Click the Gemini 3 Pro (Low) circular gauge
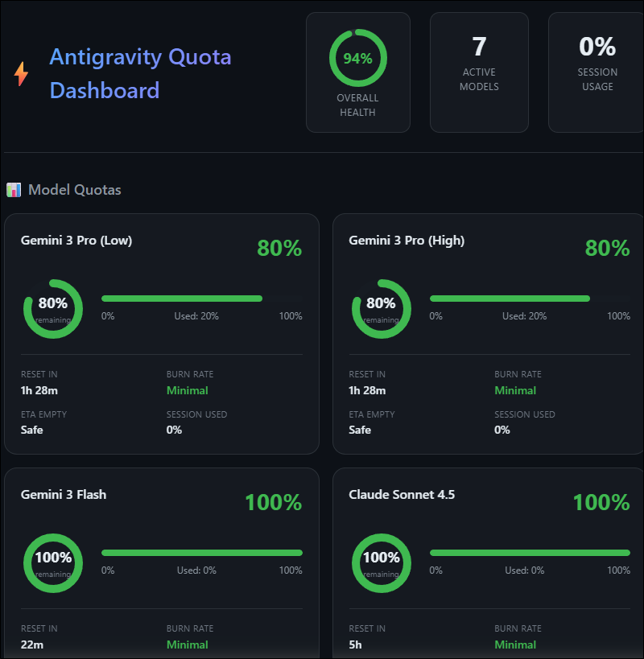The image size is (644, 659). tap(53, 309)
